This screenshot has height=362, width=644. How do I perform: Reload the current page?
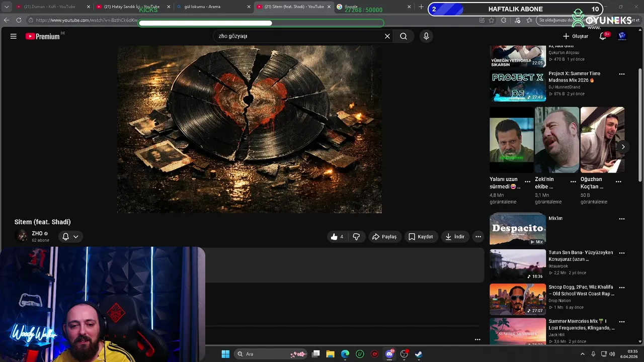(x=19, y=20)
